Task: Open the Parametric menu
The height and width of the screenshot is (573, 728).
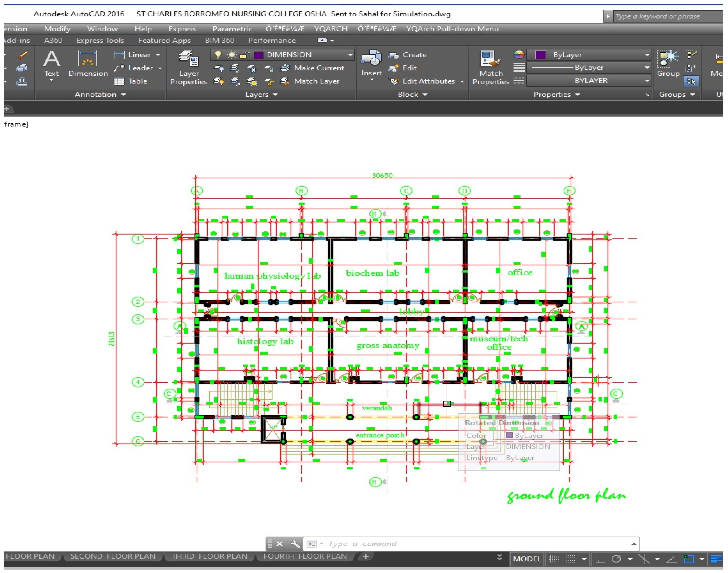Action: [232, 29]
